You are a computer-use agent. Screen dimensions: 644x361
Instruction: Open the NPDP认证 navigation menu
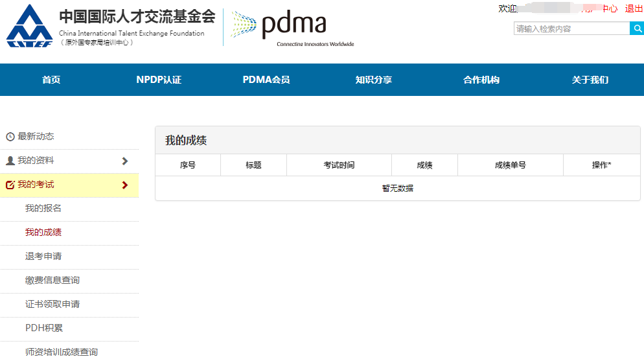click(x=159, y=80)
